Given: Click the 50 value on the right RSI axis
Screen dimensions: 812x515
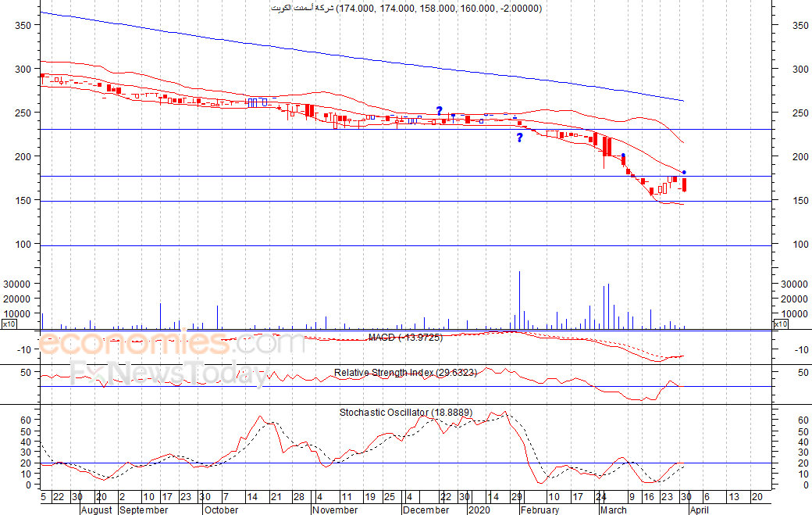Looking at the screenshot, I should pos(803,373).
